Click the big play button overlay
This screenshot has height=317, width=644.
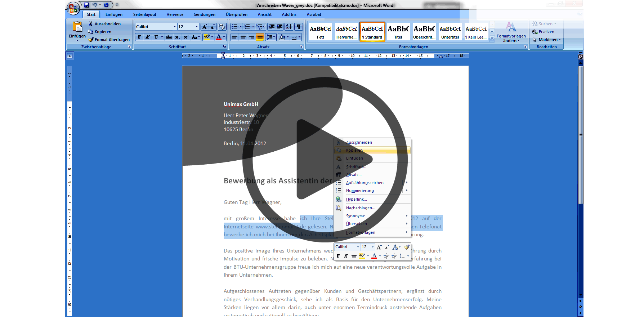click(325, 160)
